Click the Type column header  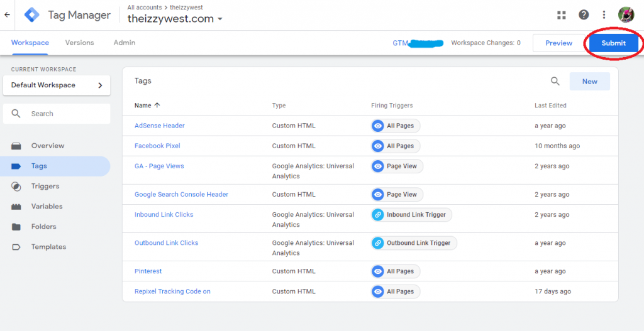[x=279, y=106]
